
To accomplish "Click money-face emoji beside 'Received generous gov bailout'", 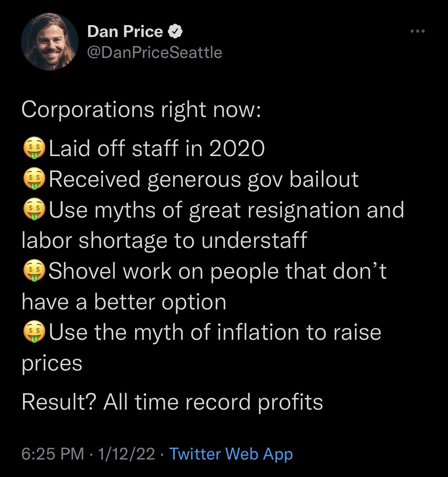I will pyautogui.click(x=34, y=179).
